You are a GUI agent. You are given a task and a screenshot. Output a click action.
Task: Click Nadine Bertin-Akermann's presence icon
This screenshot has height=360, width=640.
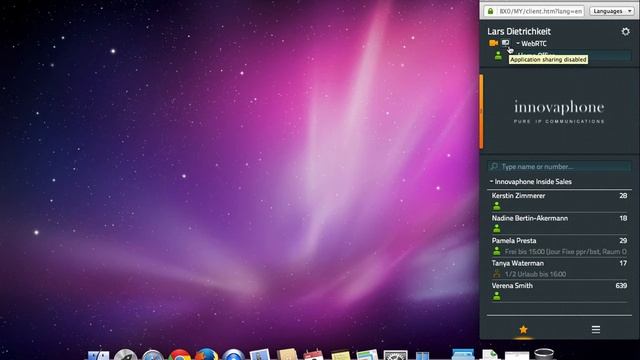[496, 229]
